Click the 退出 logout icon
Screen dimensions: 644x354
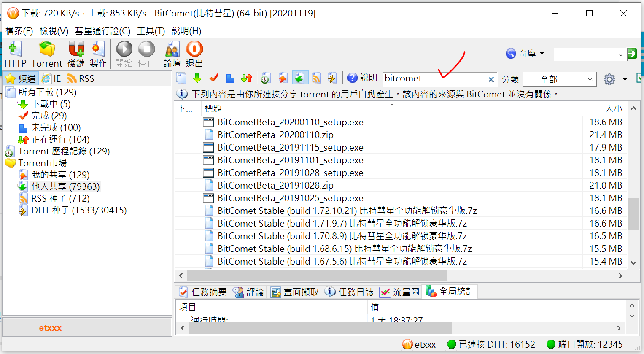194,54
